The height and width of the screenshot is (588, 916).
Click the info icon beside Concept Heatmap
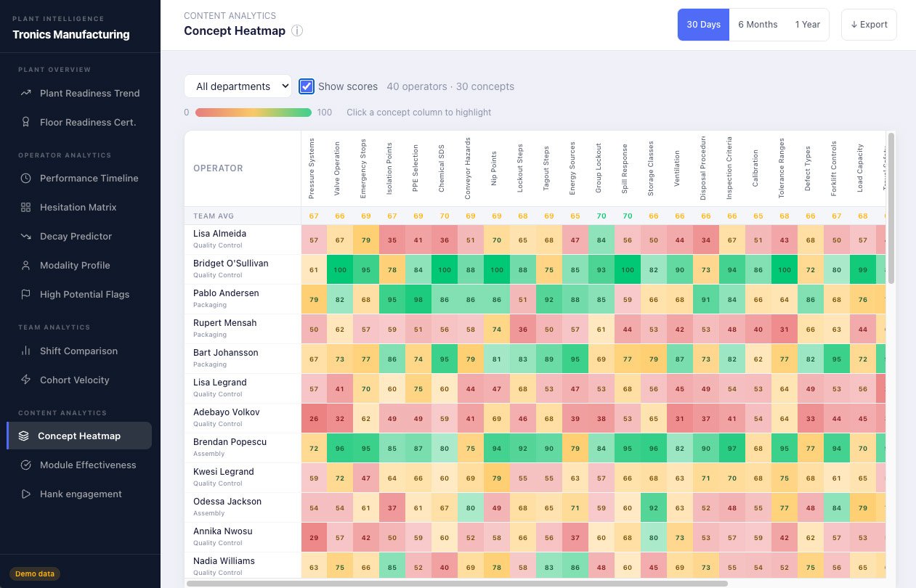click(x=296, y=30)
